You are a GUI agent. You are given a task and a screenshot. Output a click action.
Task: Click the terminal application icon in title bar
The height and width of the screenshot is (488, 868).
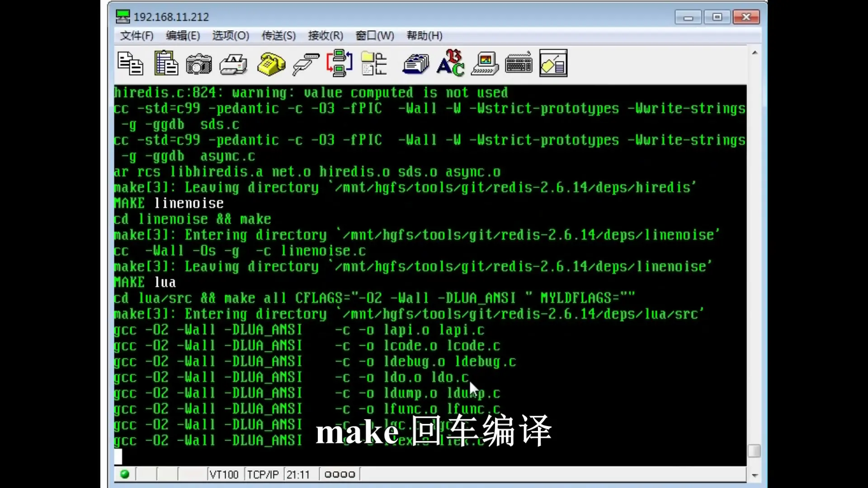(123, 17)
